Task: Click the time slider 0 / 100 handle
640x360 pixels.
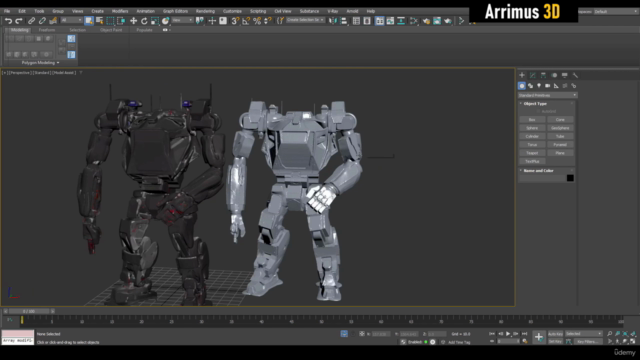Action: pos(29,311)
